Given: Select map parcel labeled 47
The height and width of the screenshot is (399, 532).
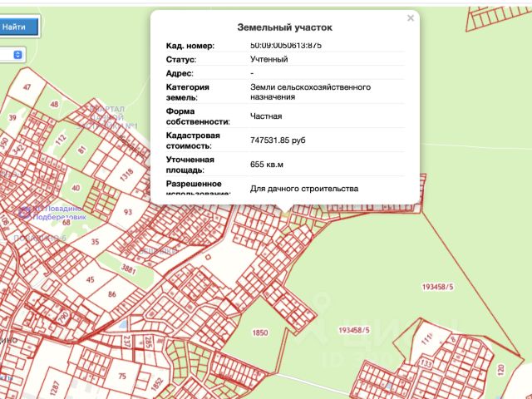Looking at the screenshot, I should (x=27, y=87).
